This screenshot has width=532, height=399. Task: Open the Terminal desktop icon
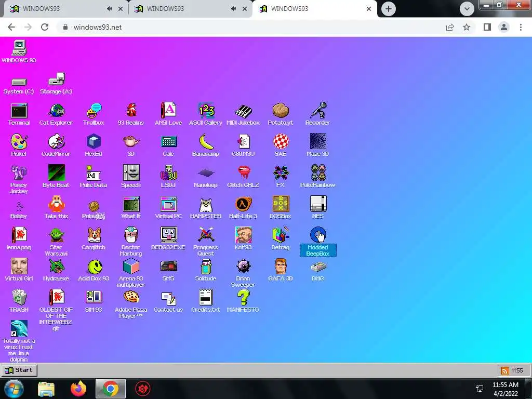19,111
